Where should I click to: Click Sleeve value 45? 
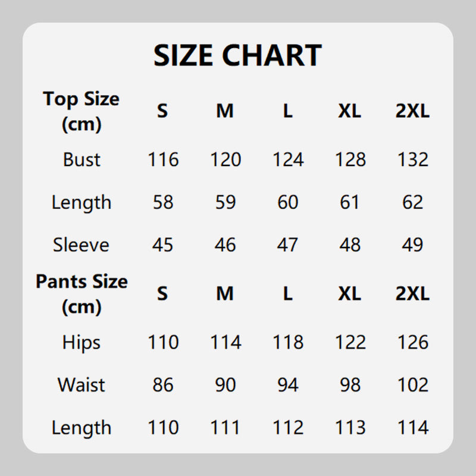(163, 245)
